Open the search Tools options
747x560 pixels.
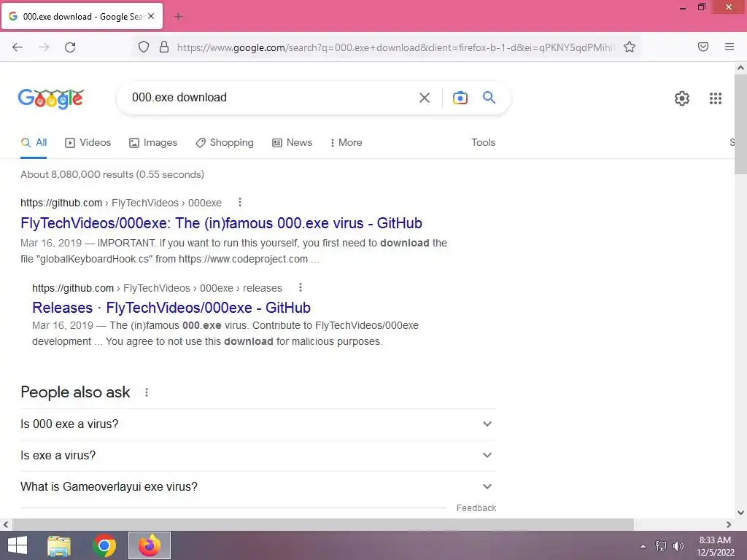(483, 143)
